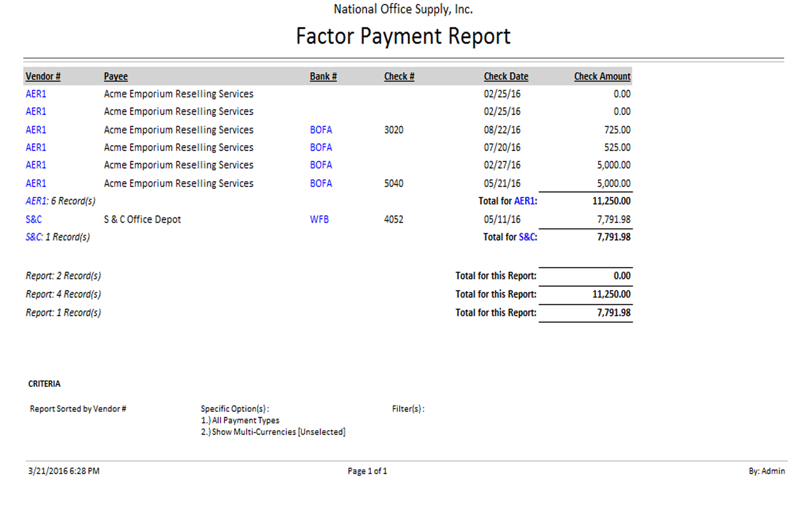The height and width of the screenshot is (520, 812).
Task: Click the 'S&C: 1 Record(s)' summary link
Action: coord(34,237)
